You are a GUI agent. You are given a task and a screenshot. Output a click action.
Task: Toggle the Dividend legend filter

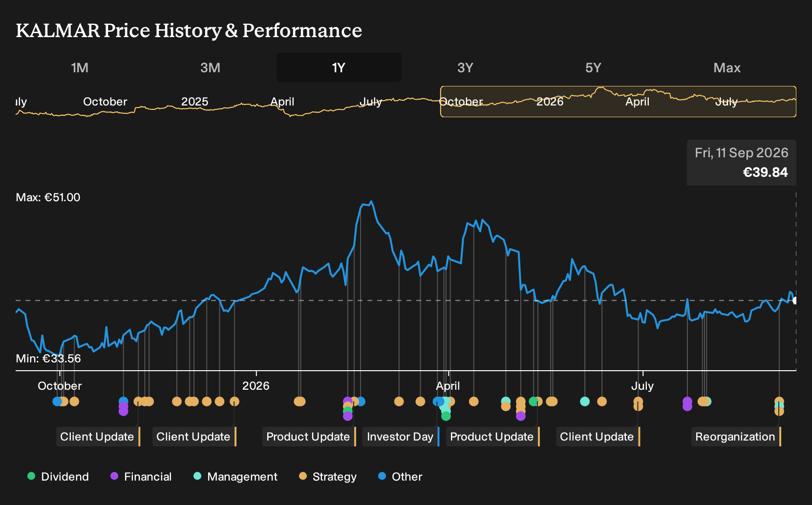click(x=58, y=477)
